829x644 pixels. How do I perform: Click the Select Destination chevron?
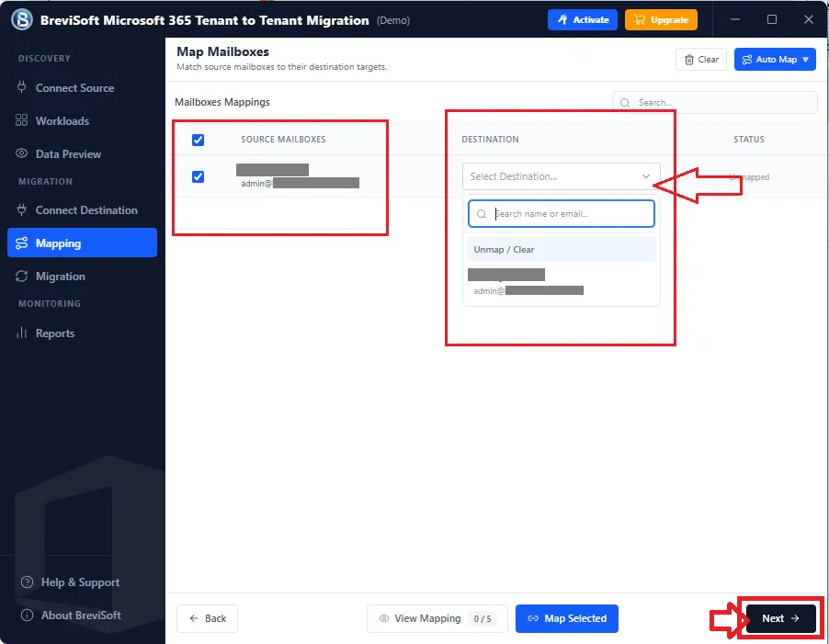pyautogui.click(x=645, y=176)
